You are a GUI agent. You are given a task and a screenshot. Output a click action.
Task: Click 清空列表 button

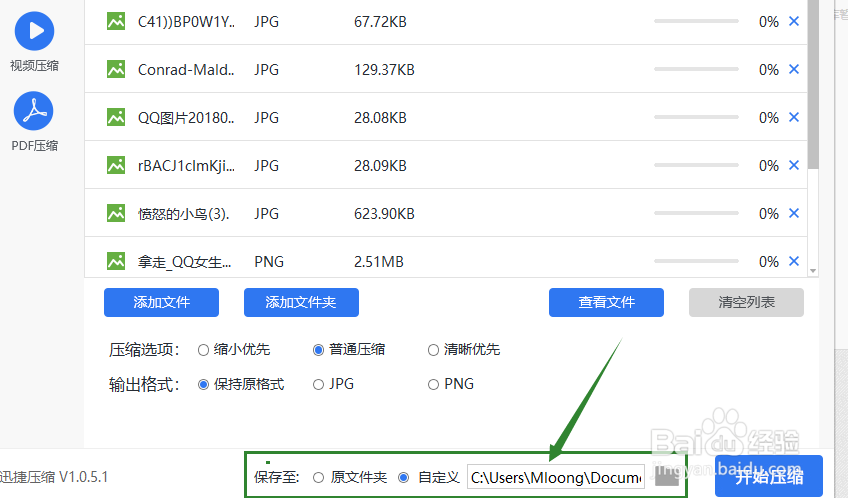(x=746, y=302)
